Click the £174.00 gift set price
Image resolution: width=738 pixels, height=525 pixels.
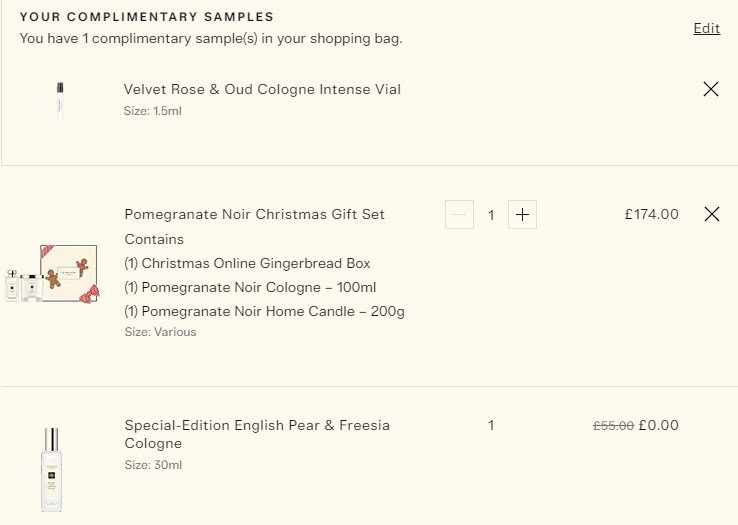click(651, 214)
